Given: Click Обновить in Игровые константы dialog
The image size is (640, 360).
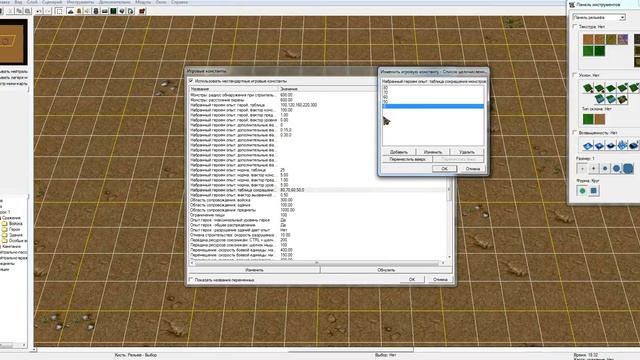Looking at the screenshot, I should tap(386, 270).
